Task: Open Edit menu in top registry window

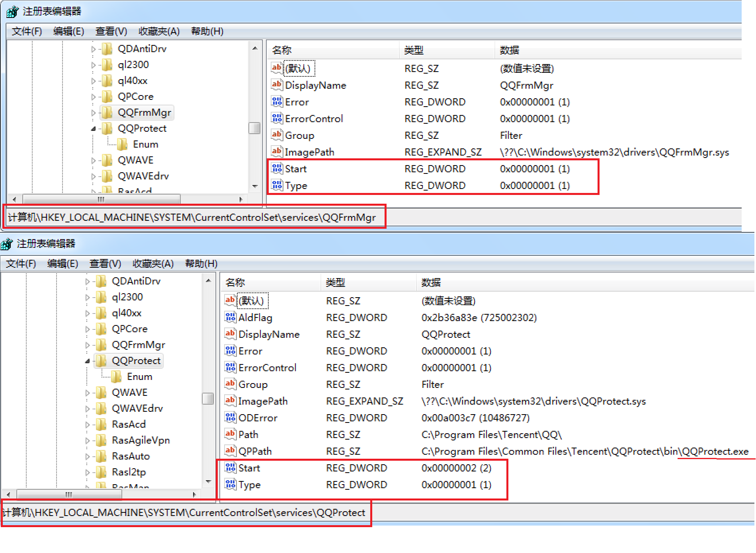Action: [68, 31]
